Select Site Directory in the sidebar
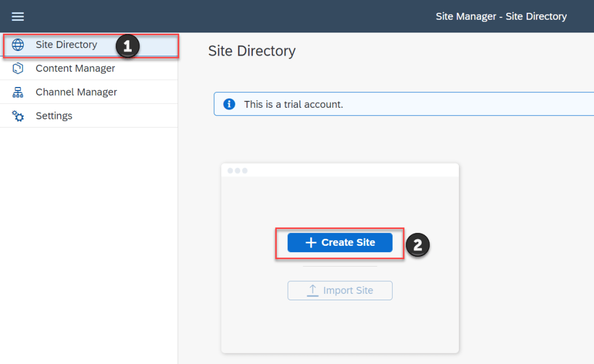The width and height of the screenshot is (594, 364). pyautogui.click(x=66, y=45)
